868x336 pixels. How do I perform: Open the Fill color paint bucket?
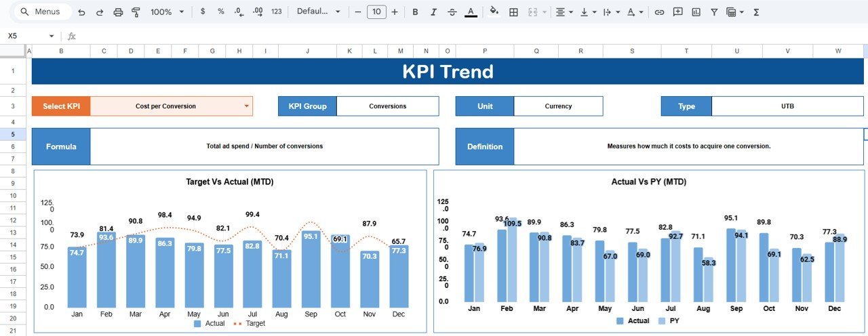coord(494,12)
